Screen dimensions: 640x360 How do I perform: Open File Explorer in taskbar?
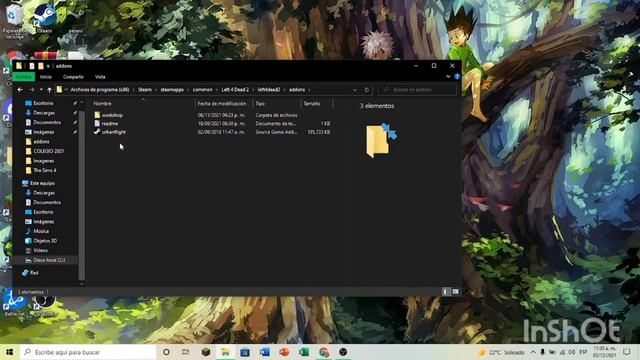tap(225, 352)
